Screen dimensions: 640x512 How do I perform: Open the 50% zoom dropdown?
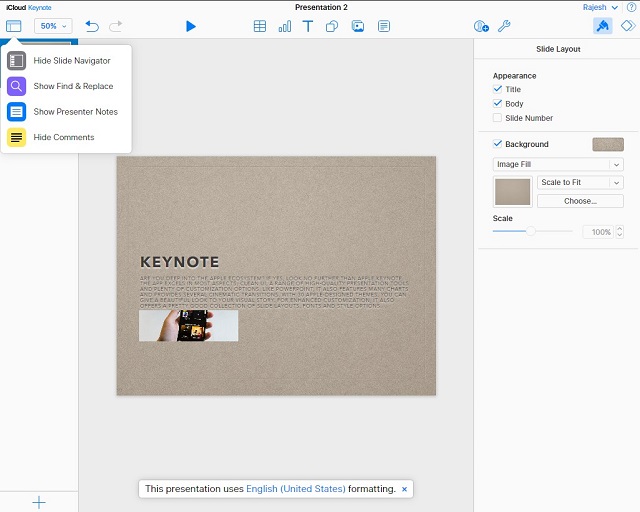(x=53, y=26)
